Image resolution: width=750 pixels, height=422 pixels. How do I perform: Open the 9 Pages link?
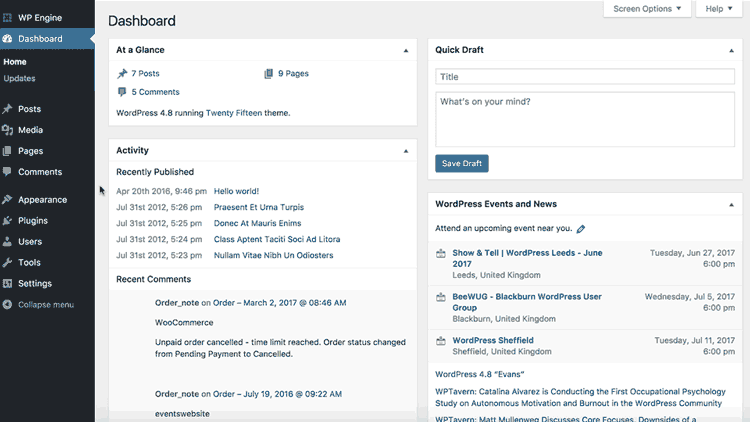tap(293, 74)
